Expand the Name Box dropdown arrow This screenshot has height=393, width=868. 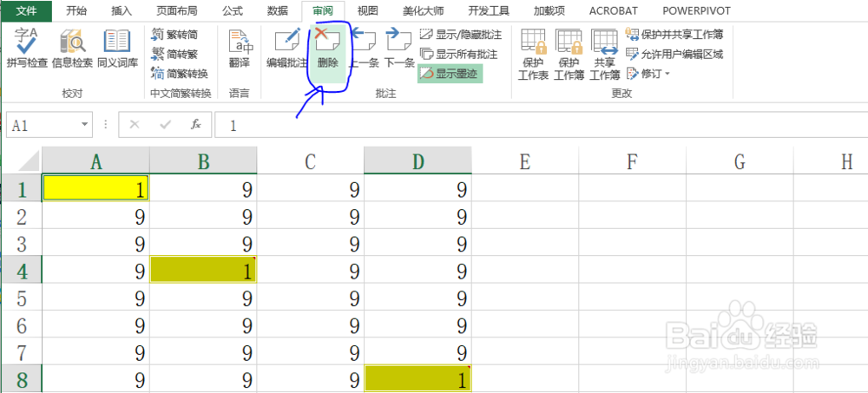click(84, 125)
